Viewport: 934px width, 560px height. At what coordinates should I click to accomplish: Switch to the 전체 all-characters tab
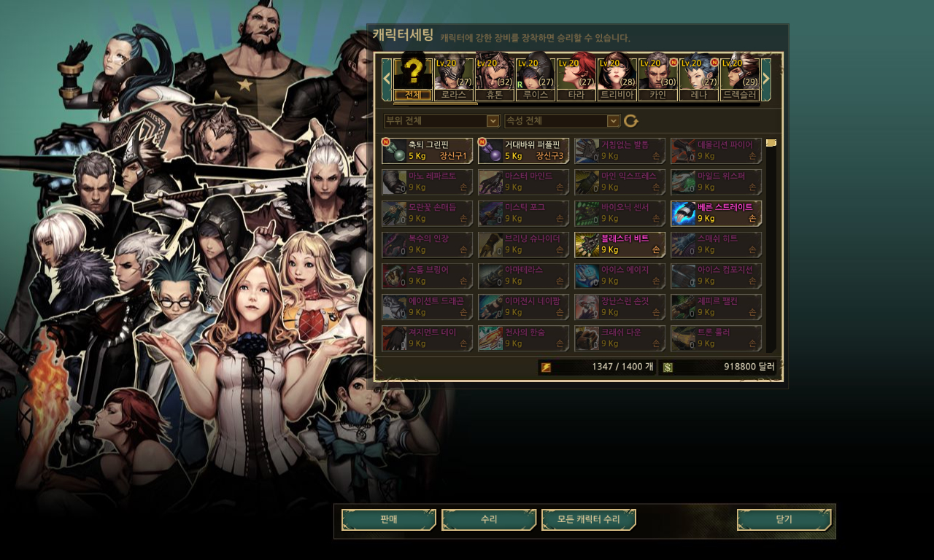point(413,79)
